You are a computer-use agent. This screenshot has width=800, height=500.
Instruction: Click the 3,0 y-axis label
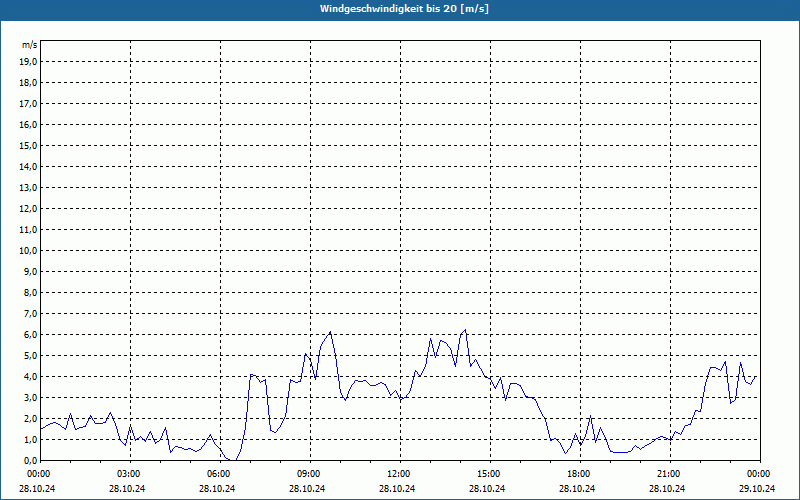click(x=30, y=397)
